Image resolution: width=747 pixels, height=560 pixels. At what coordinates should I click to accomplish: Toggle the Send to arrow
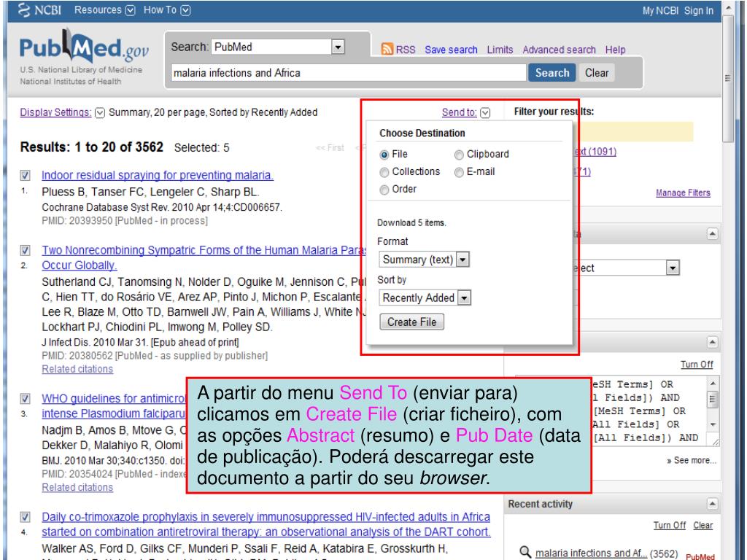click(x=485, y=113)
